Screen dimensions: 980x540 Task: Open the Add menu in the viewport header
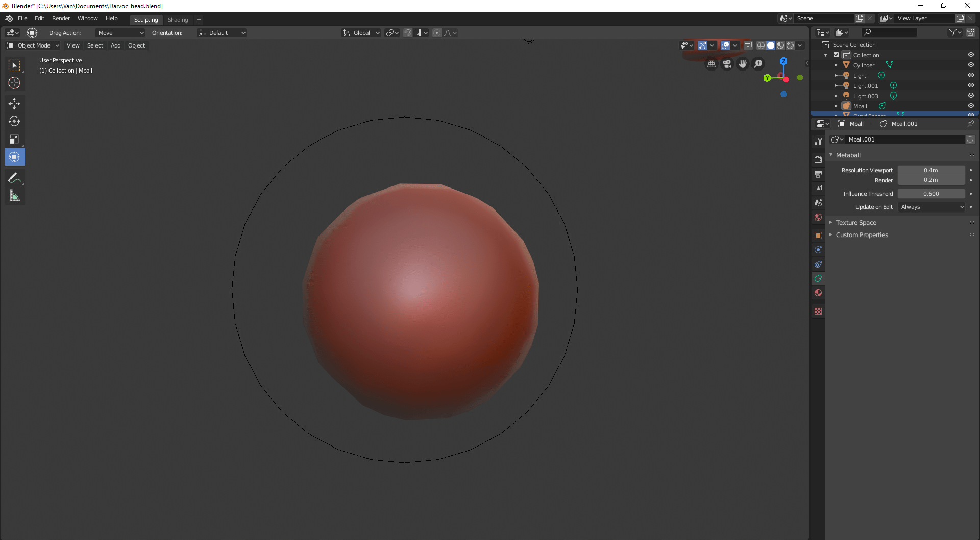[115, 45]
